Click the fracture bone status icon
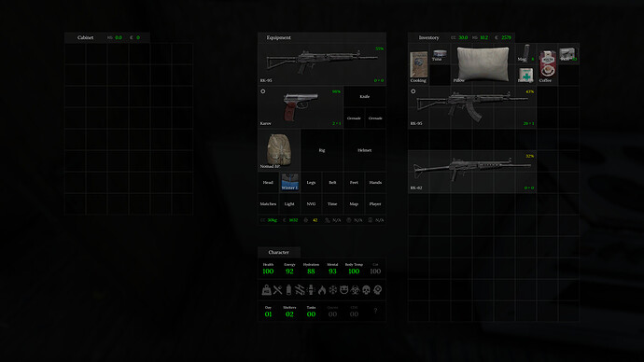Screen dimensions: 644x362 311,290
